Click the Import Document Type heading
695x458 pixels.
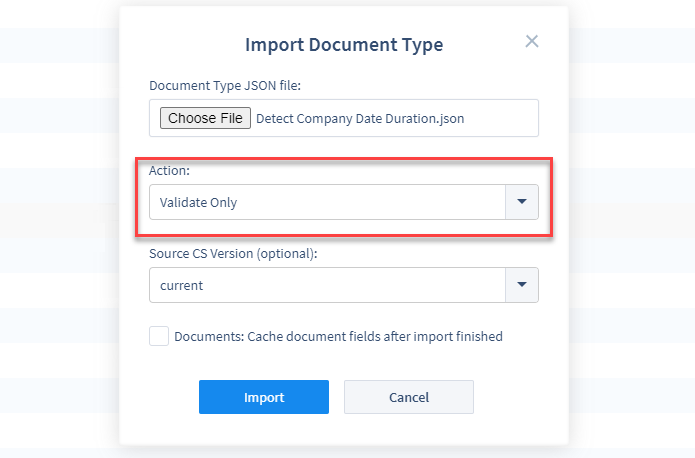pos(344,44)
